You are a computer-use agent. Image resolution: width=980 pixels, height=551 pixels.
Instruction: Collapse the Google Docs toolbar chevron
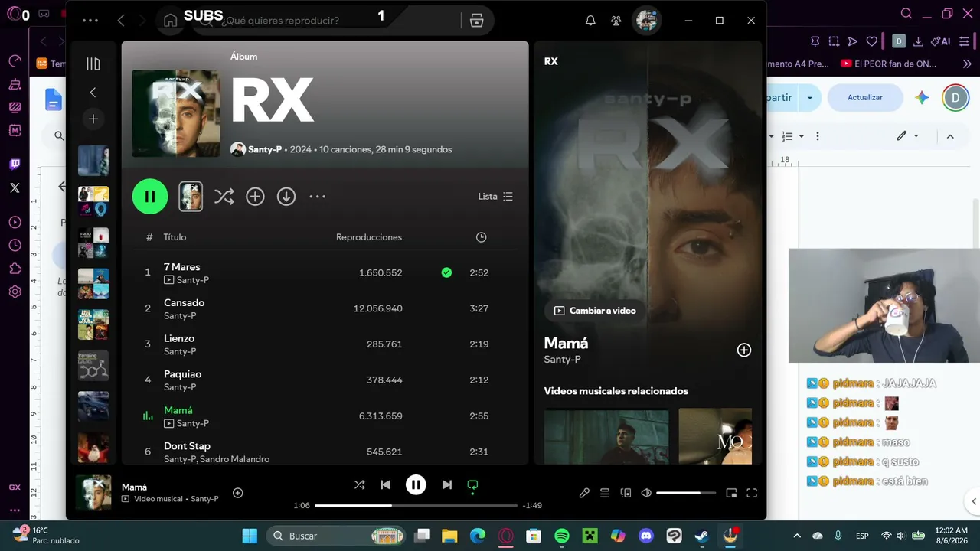(950, 136)
